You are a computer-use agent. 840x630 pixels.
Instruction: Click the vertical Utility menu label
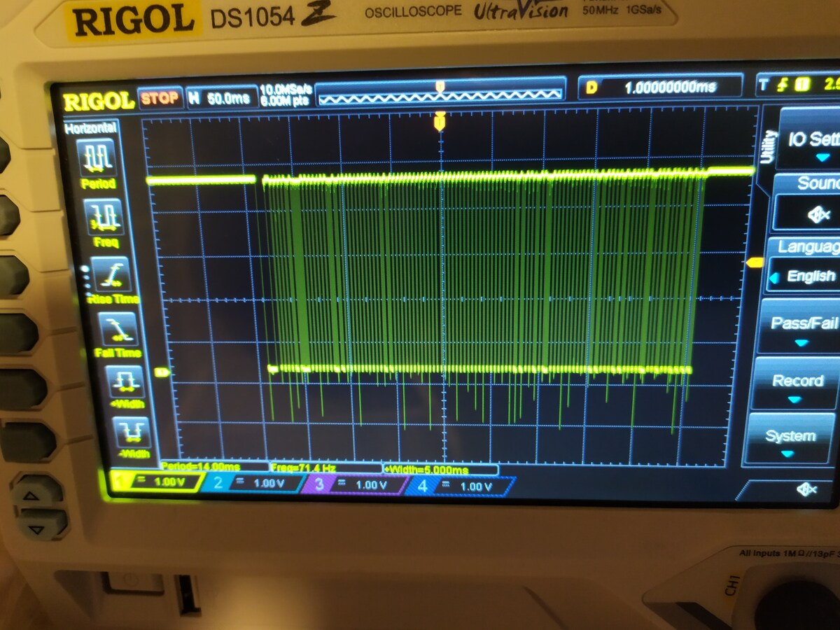tap(769, 146)
